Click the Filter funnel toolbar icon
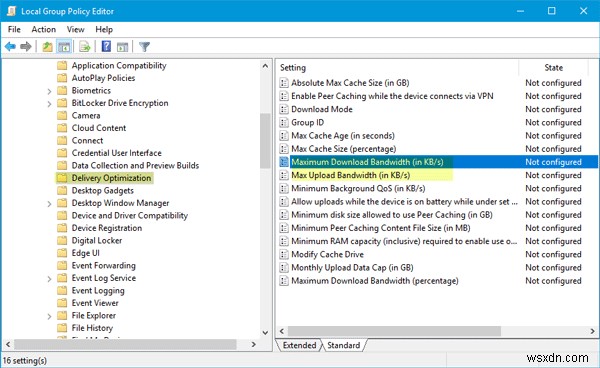The image size is (600, 368). (x=144, y=47)
